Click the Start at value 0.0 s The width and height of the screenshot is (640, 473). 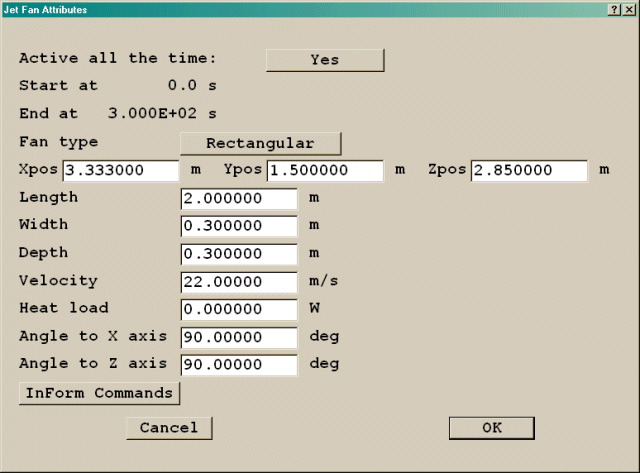coord(186,86)
